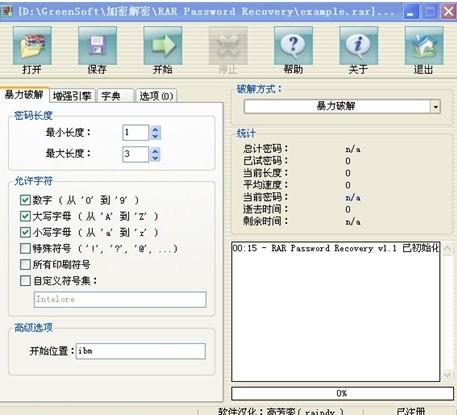Click the greyed-out 停止 stop icon
Image resolution: width=457 pixels, height=415 pixels.
click(228, 46)
